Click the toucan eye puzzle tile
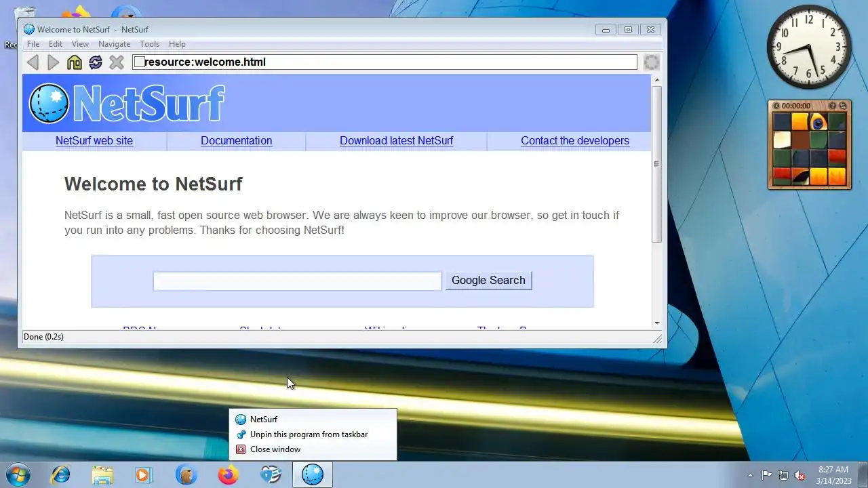868x488 pixels. pyautogui.click(x=818, y=122)
